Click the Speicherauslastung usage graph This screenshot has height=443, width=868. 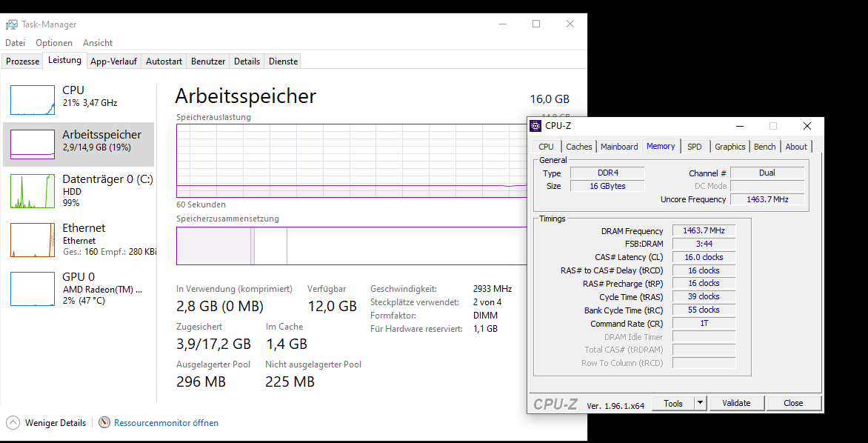[352, 161]
